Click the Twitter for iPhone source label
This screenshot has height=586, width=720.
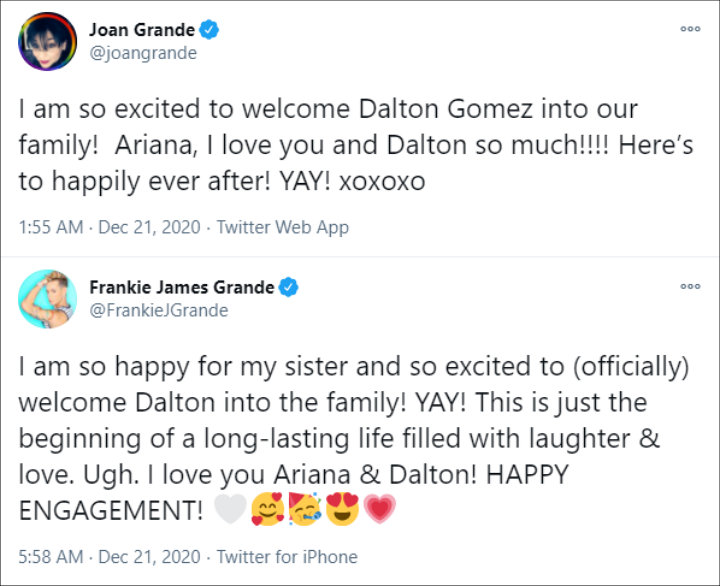coord(287,556)
